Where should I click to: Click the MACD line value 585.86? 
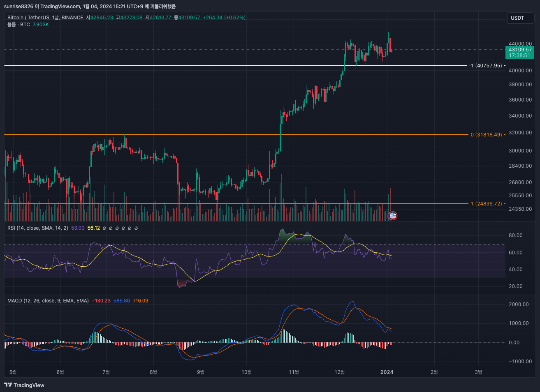point(122,301)
